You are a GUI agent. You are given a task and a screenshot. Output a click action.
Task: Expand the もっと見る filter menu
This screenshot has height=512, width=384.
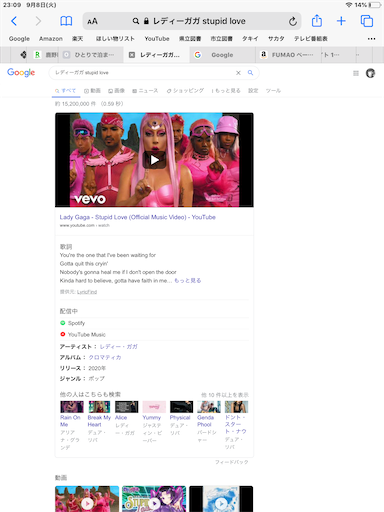[x=226, y=91]
